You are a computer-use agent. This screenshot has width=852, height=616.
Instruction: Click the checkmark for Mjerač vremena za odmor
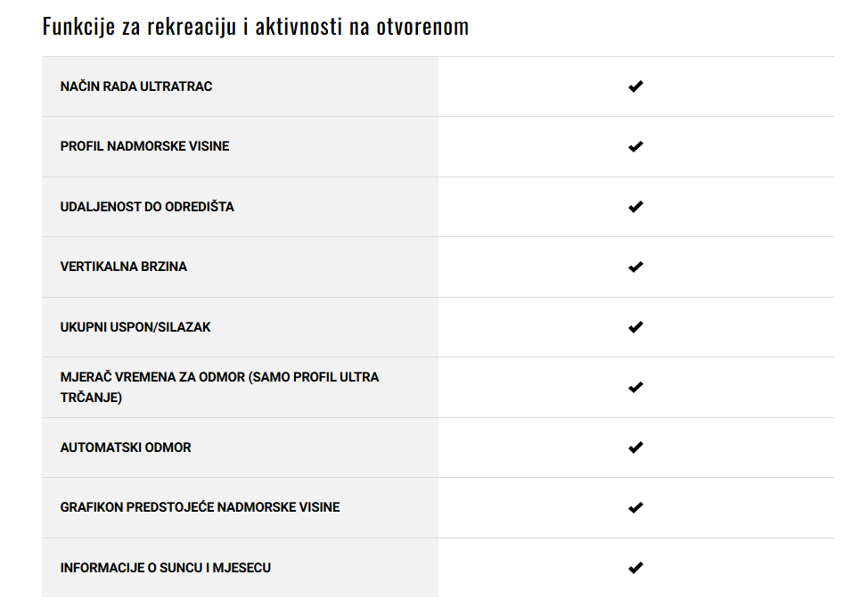pyautogui.click(x=635, y=387)
